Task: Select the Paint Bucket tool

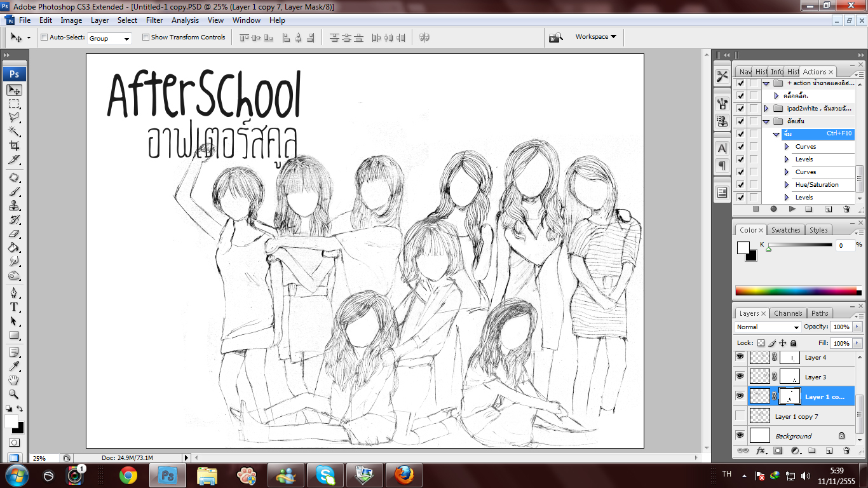Action: [14, 247]
